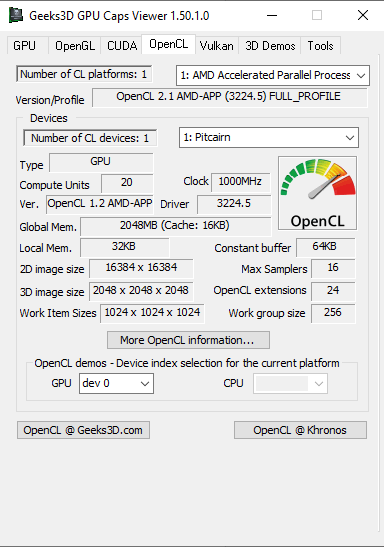
Task: Click the Constant buffer label
Action: (x=253, y=248)
